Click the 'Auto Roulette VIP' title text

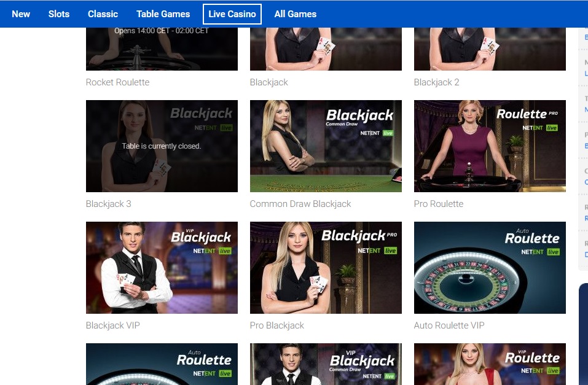[x=449, y=325]
